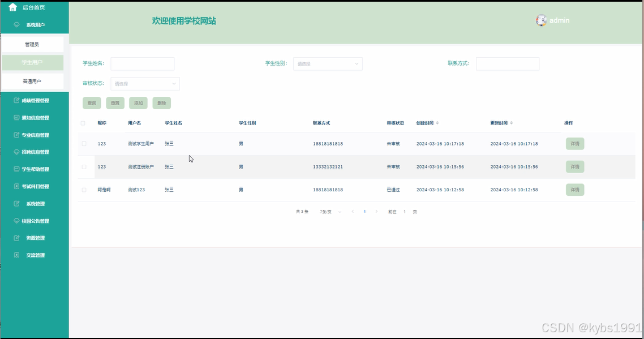Open 学生帮助管理 menu
This screenshot has width=644, height=339.
point(35,169)
